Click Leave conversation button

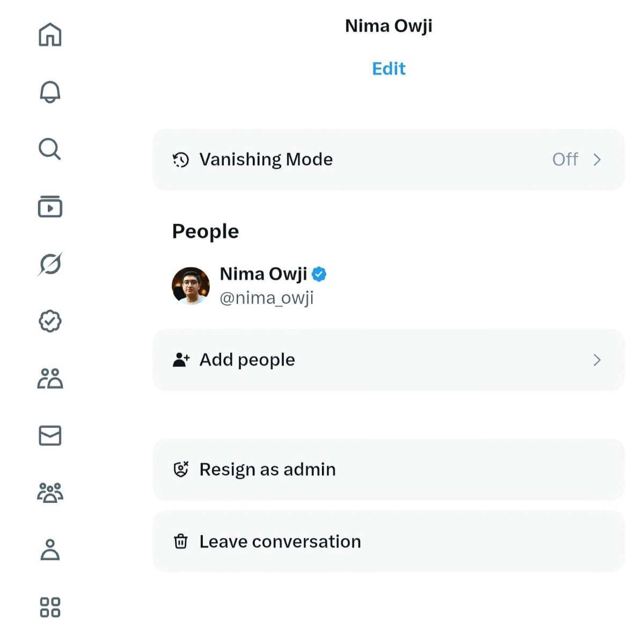[x=280, y=541]
